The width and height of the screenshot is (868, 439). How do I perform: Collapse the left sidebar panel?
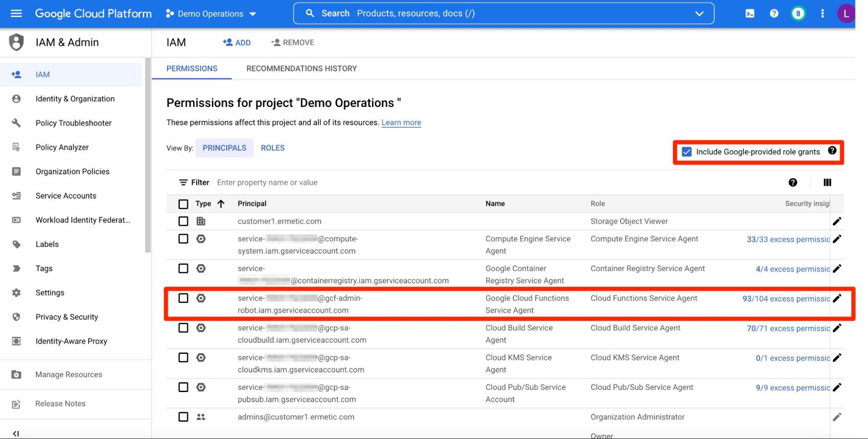(16, 433)
